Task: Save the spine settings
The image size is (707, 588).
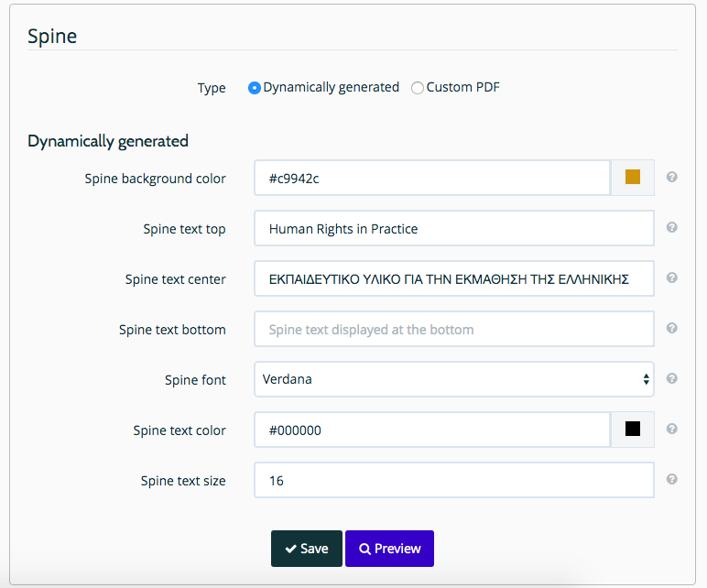Action: coord(307,549)
